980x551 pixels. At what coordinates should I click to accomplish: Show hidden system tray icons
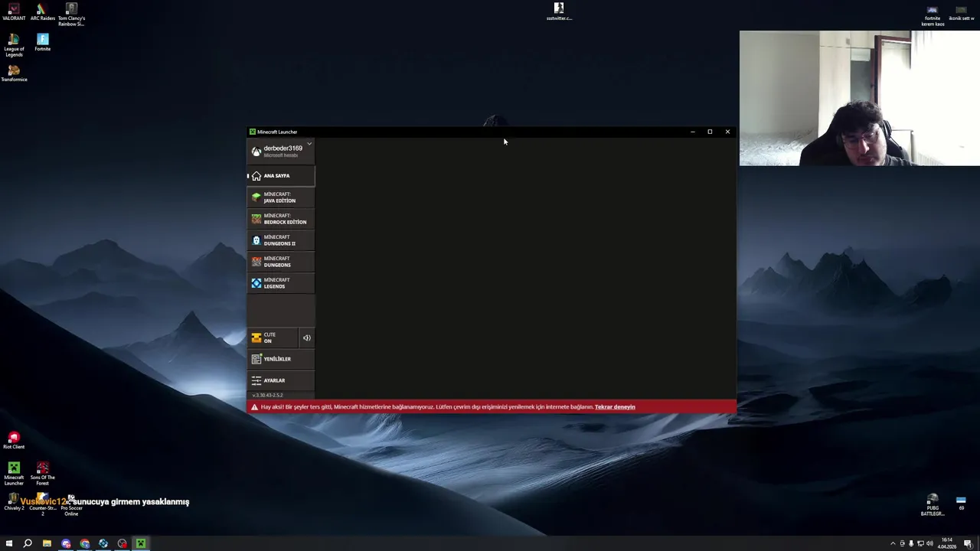pos(893,543)
